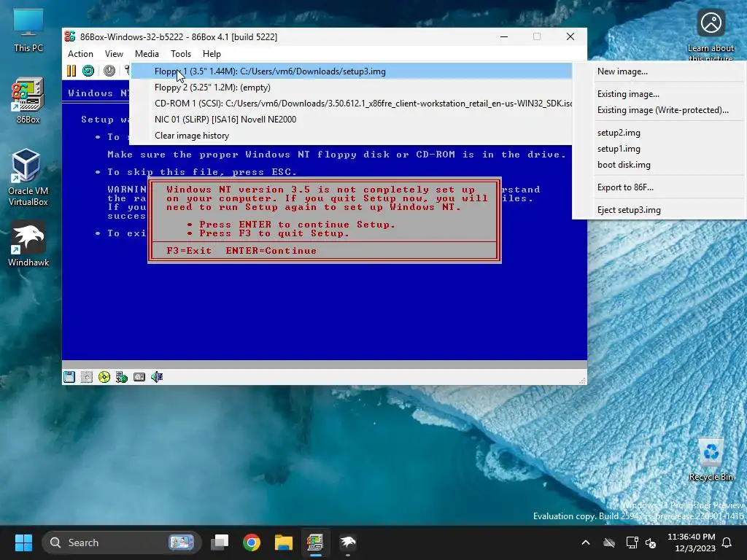This screenshot has height=560, width=747.
Task: Select the Windhawk desktop shortcut
Action: pyautogui.click(x=28, y=244)
